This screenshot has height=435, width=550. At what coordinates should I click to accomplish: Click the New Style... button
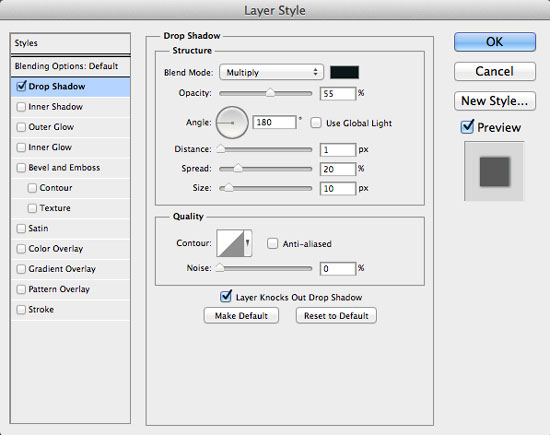(495, 101)
